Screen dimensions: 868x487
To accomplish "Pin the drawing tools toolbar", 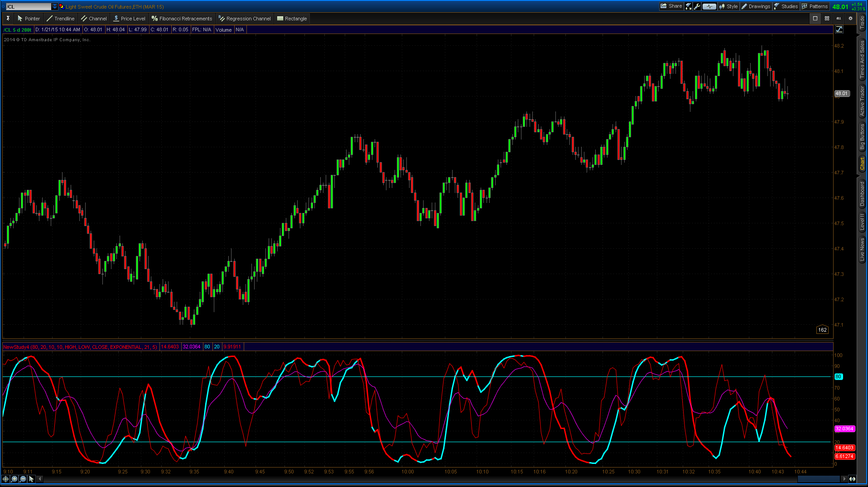I will coord(8,19).
